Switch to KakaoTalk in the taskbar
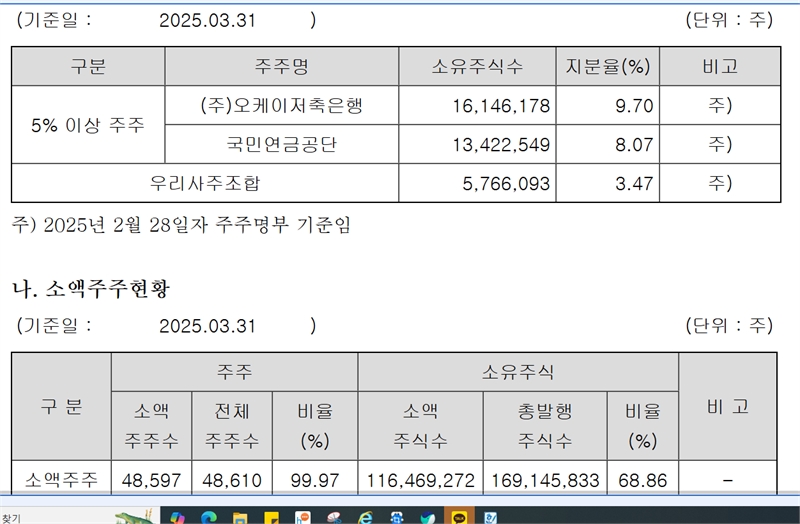 click(x=459, y=516)
